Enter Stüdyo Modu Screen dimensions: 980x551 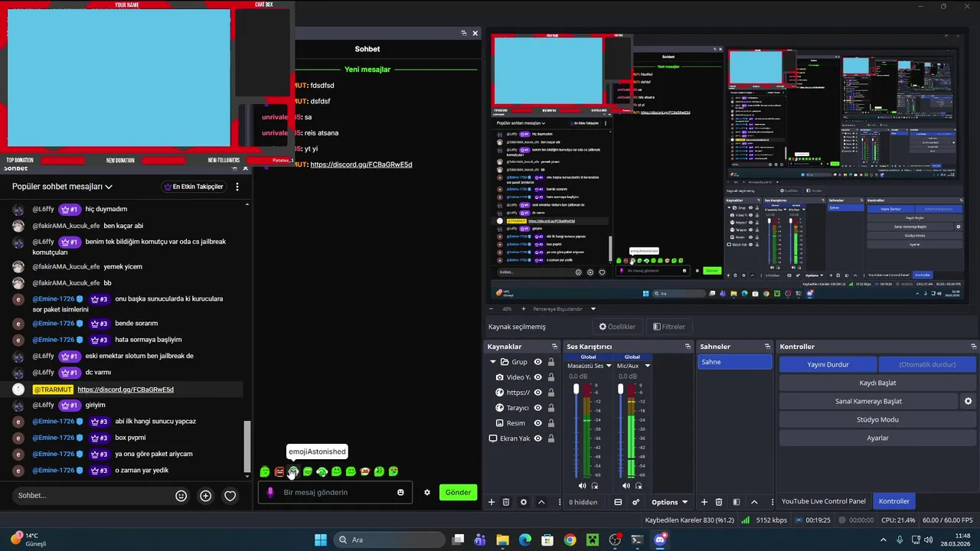click(877, 419)
